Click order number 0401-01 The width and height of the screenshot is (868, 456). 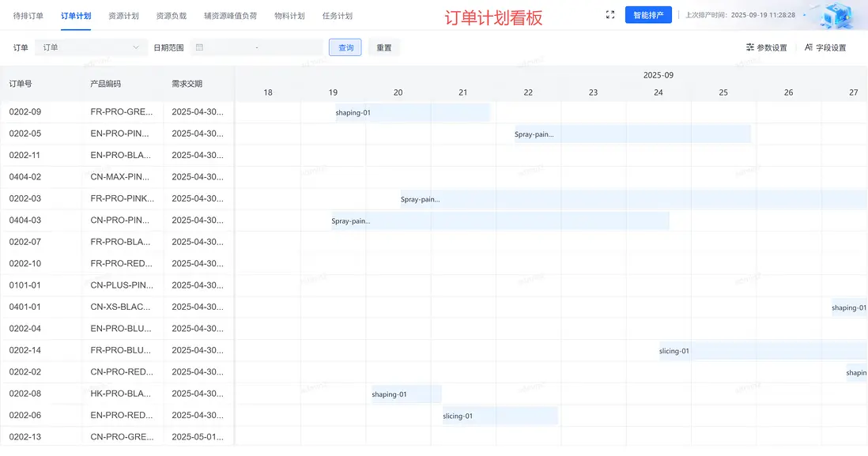[25, 307]
